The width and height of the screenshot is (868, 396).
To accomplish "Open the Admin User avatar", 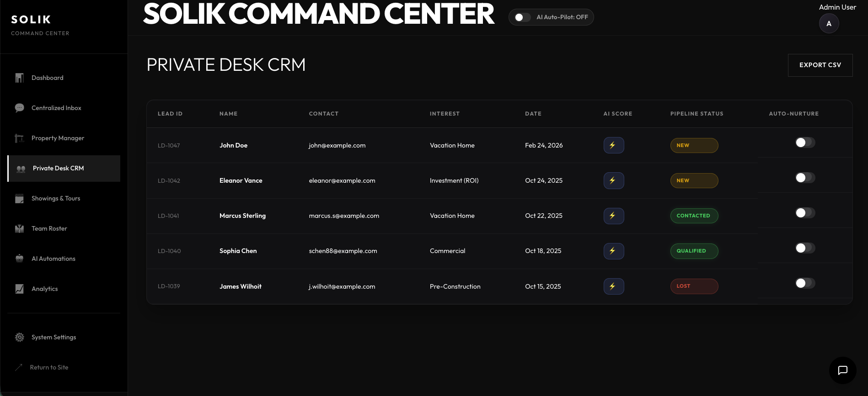I will coord(829,24).
